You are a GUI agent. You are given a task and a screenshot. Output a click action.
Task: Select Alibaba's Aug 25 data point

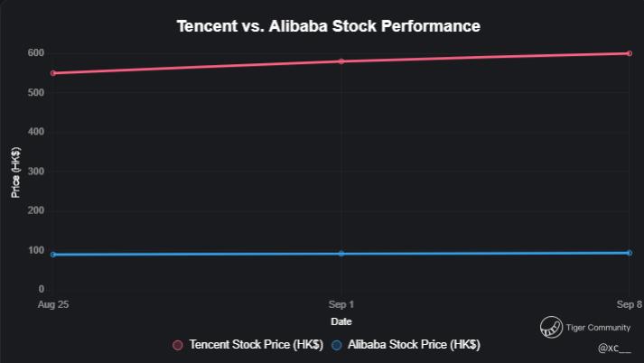(53, 255)
